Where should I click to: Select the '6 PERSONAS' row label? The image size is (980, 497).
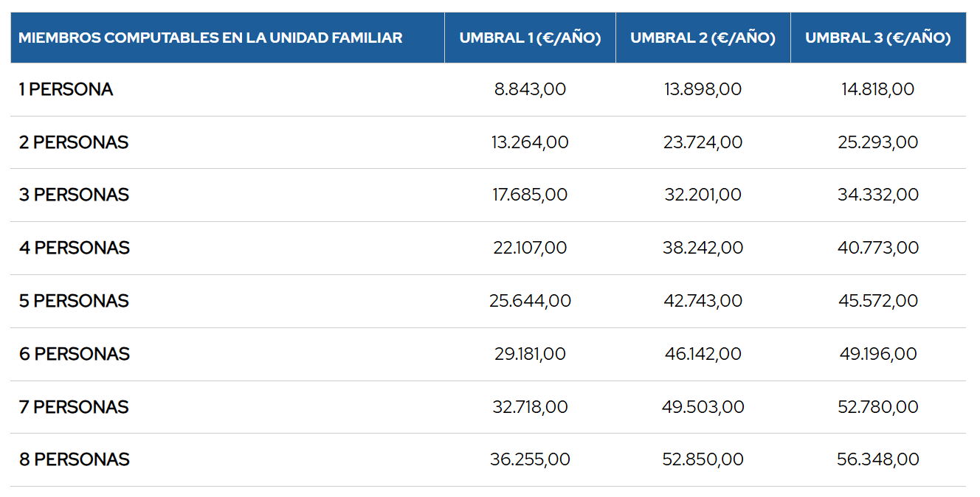(75, 354)
